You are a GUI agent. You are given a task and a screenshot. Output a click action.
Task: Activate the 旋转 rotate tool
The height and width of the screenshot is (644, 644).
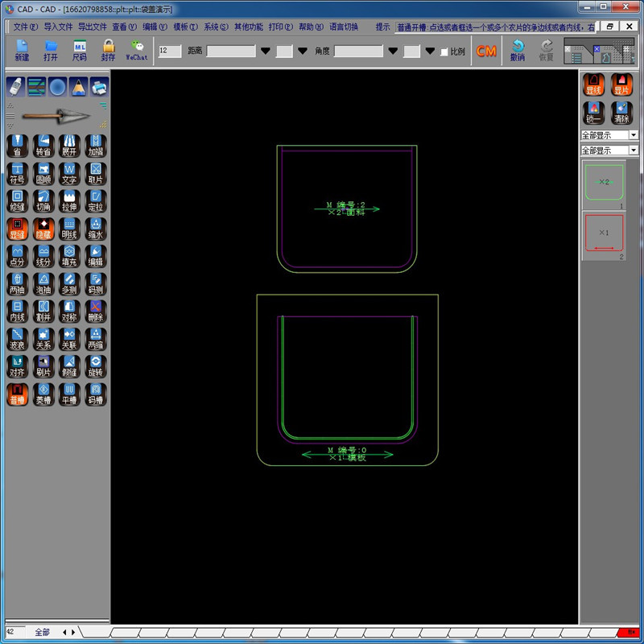[96, 365]
